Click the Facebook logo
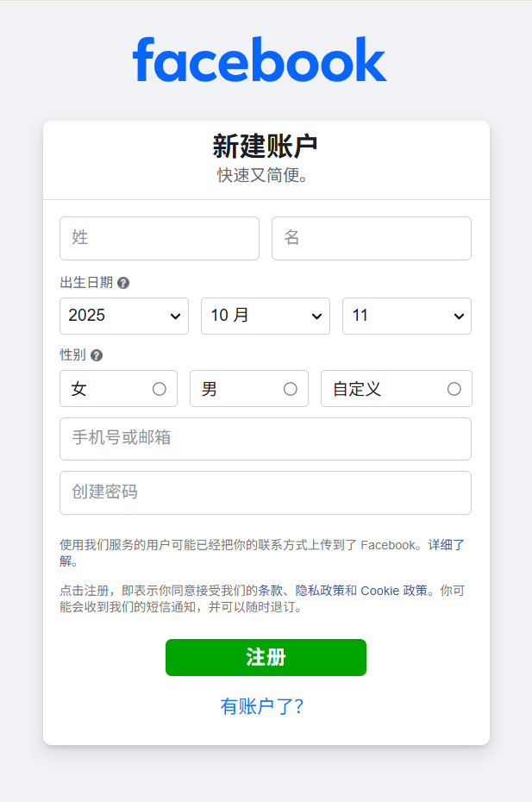Screen dimensions: 532x802 click(x=260, y=60)
